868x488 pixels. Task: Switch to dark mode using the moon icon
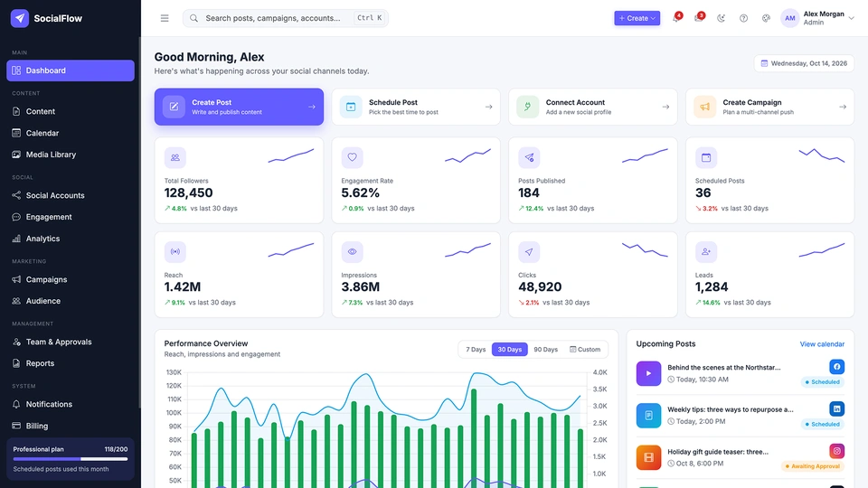[721, 18]
